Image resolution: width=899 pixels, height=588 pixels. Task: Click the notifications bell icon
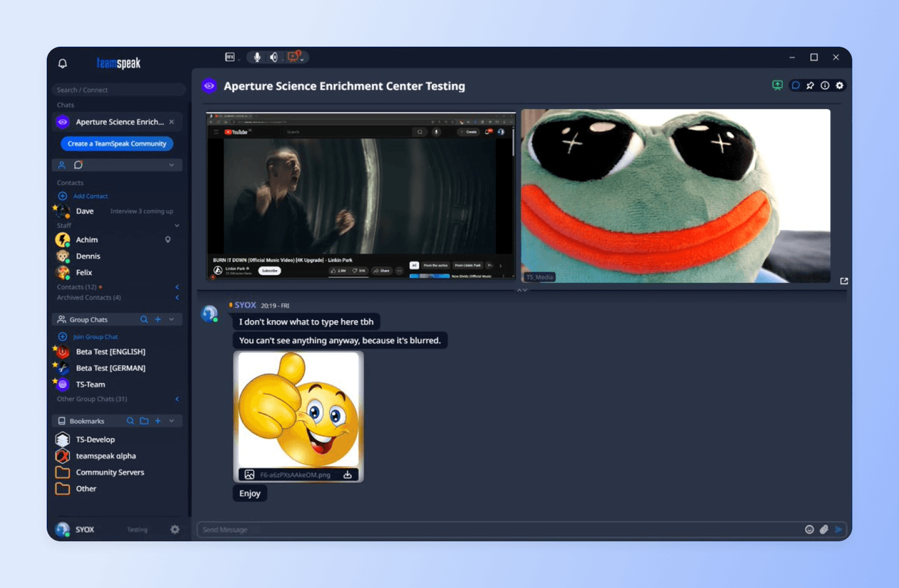click(62, 63)
